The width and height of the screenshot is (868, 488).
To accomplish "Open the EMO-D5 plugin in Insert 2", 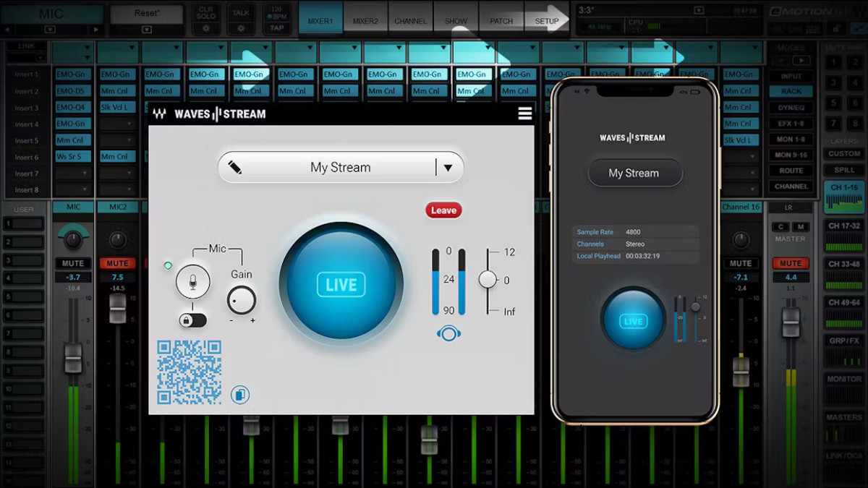I will tap(74, 91).
